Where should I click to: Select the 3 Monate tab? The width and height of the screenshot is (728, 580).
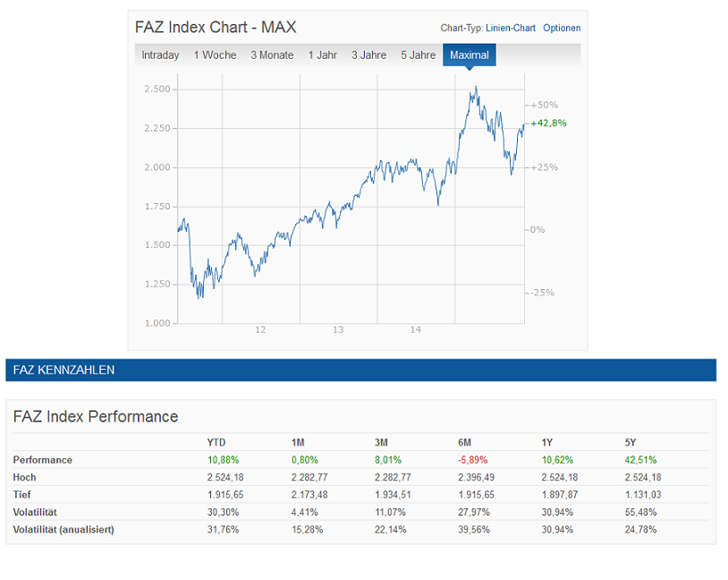point(272,55)
